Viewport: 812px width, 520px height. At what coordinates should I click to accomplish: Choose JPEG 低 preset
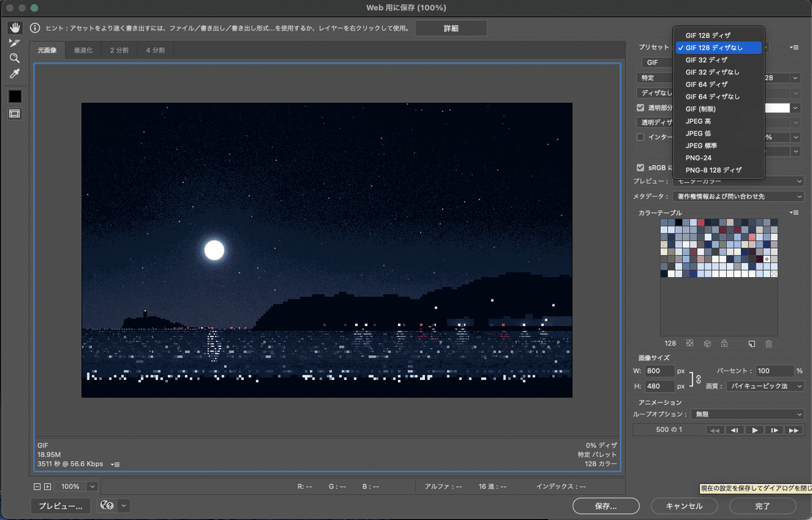pyautogui.click(x=719, y=133)
